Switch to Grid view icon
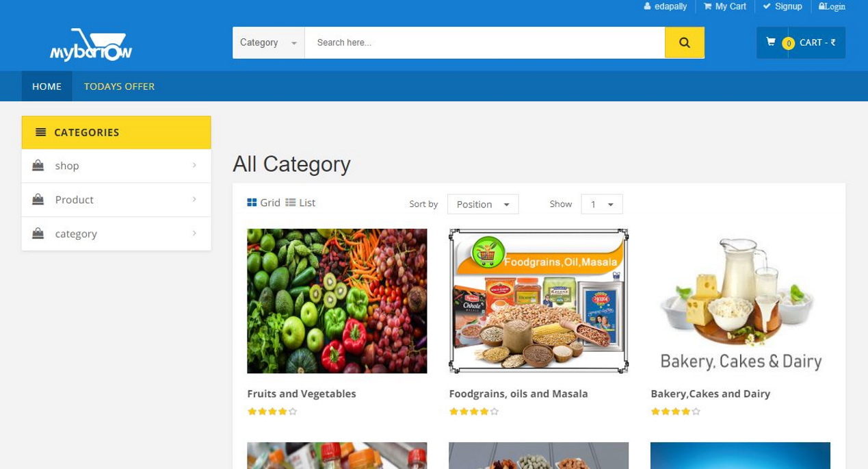The width and height of the screenshot is (868, 469). click(x=252, y=203)
